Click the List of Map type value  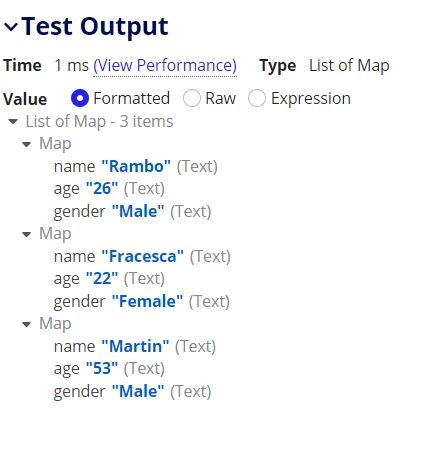(349, 65)
